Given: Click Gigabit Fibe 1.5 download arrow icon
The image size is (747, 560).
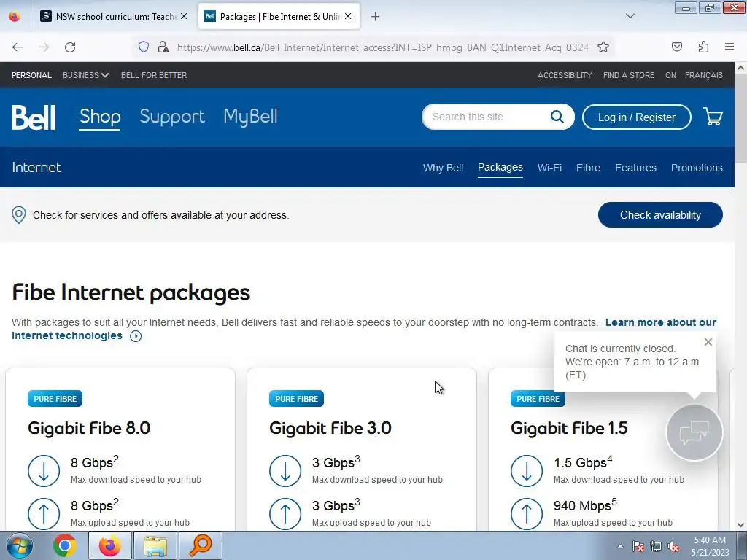Looking at the screenshot, I should click(x=527, y=471).
